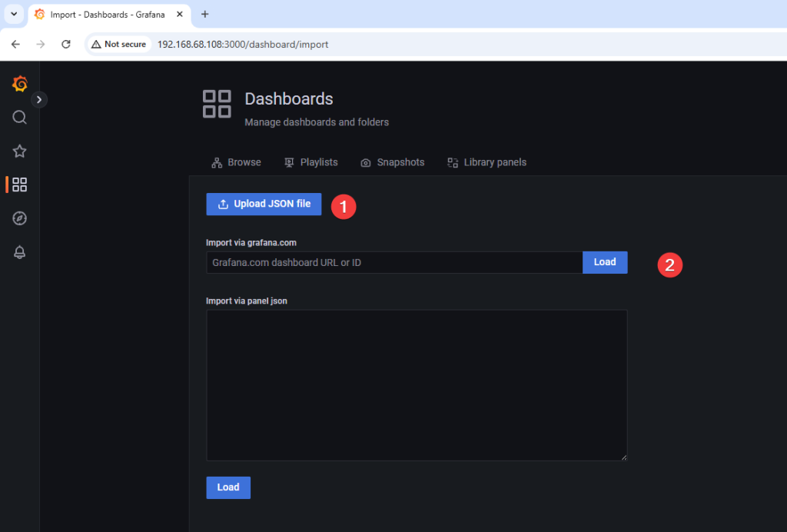Focus the Grafana.com dashboard URL or ID field
This screenshot has width=787, height=532.
[393, 263]
